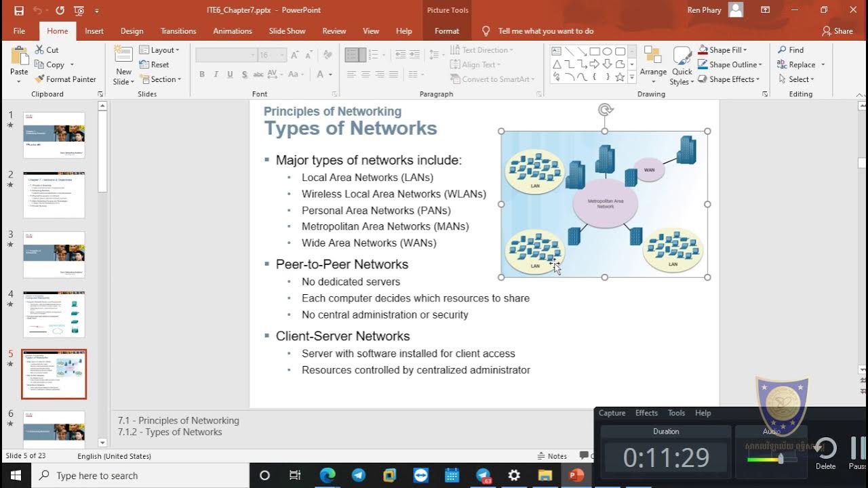The width and height of the screenshot is (868, 488).
Task: Open Task View on the taskbar
Action: [x=295, y=475]
